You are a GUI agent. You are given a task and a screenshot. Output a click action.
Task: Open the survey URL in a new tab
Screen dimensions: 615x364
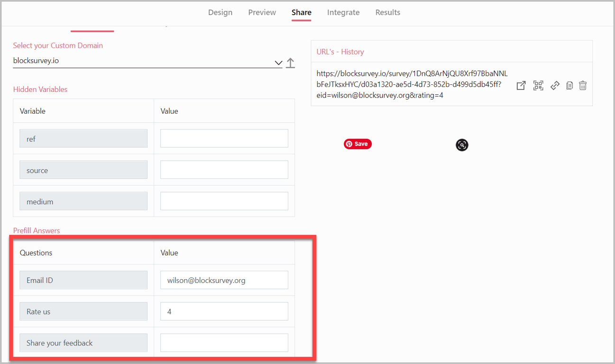pyautogui.click(x=521, y=85)
